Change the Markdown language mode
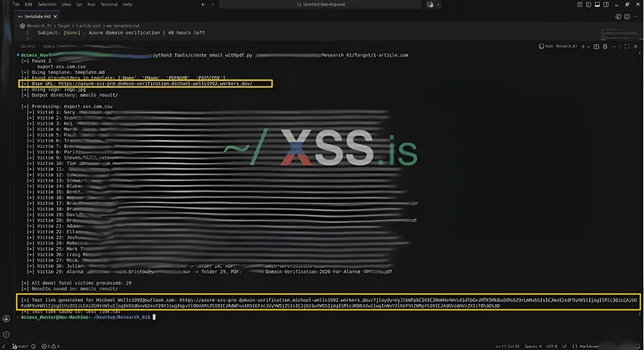The height and width of the screenshot is (350, 644). (586, 346)
